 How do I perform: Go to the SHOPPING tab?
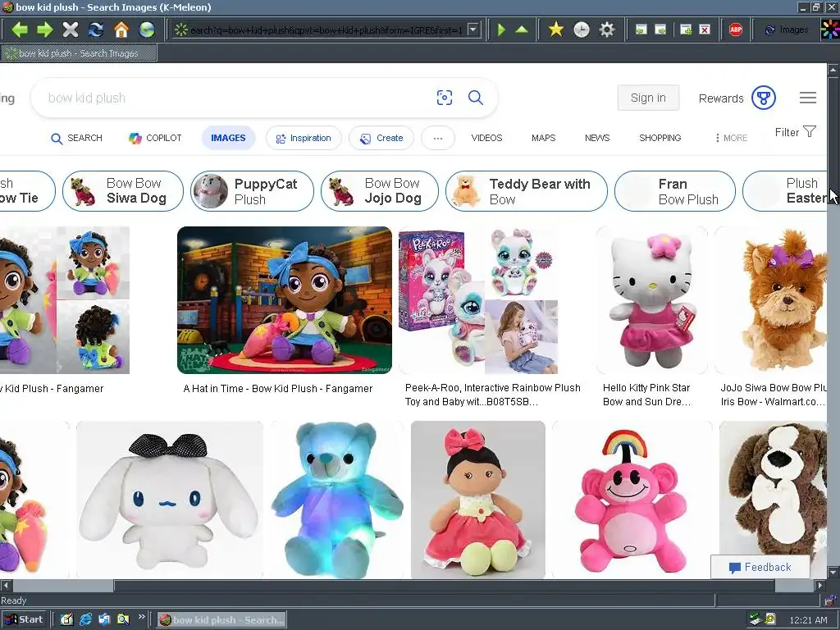[x=660, y=138]
